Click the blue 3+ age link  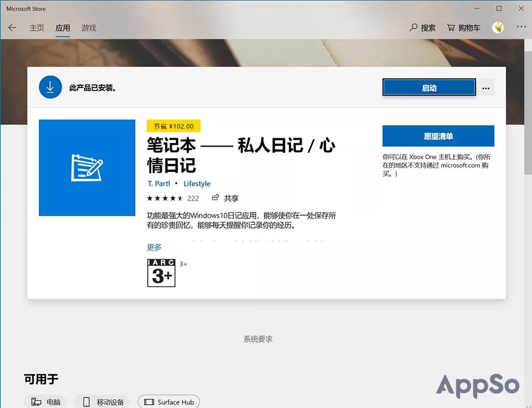[x=183, y=264]
